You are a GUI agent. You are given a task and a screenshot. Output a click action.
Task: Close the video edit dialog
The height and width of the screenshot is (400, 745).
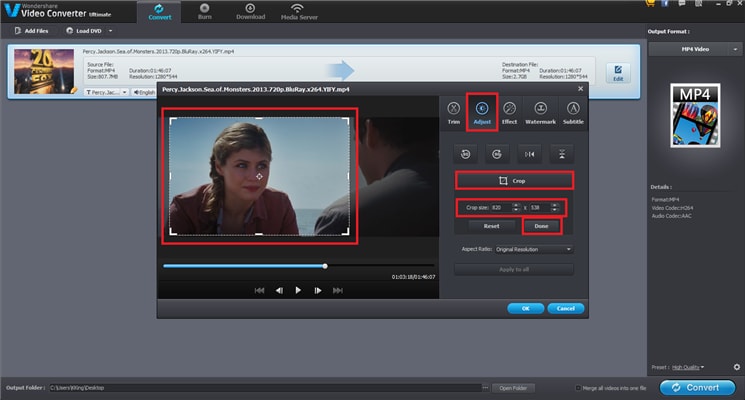580,89
